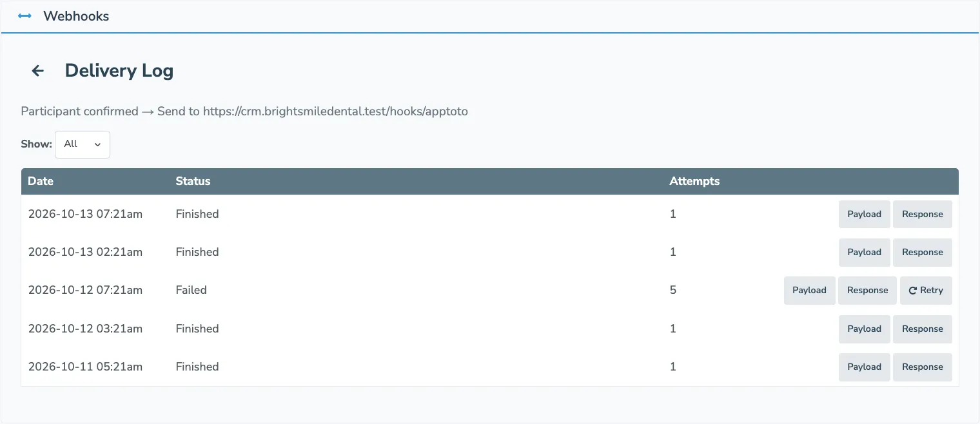View Response for 2026-10-13 07:21am delivery

coord(922,215)
